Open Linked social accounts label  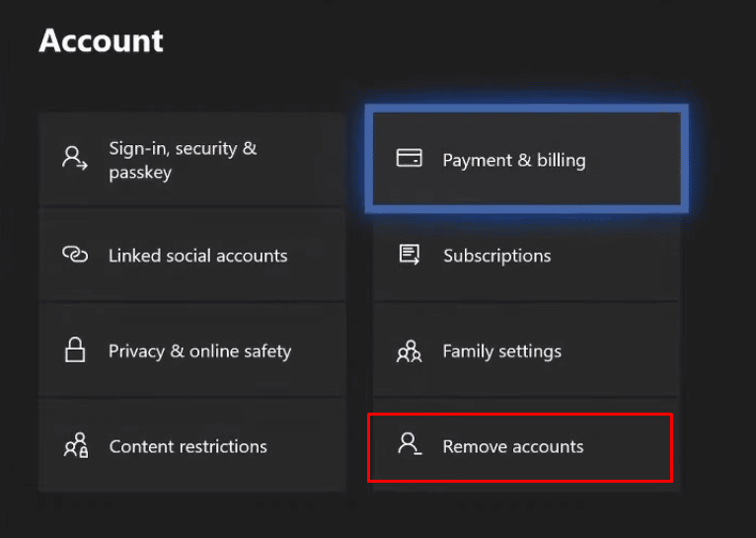point(197,256)
